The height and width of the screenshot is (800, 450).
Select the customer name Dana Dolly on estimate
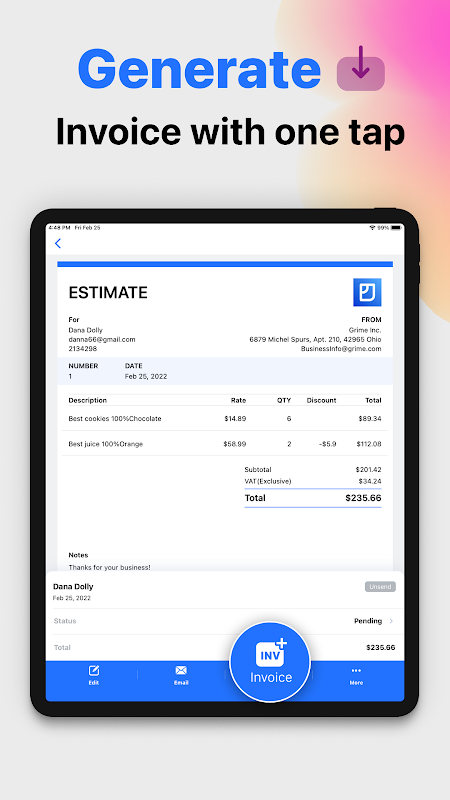(x=85, y=330)
